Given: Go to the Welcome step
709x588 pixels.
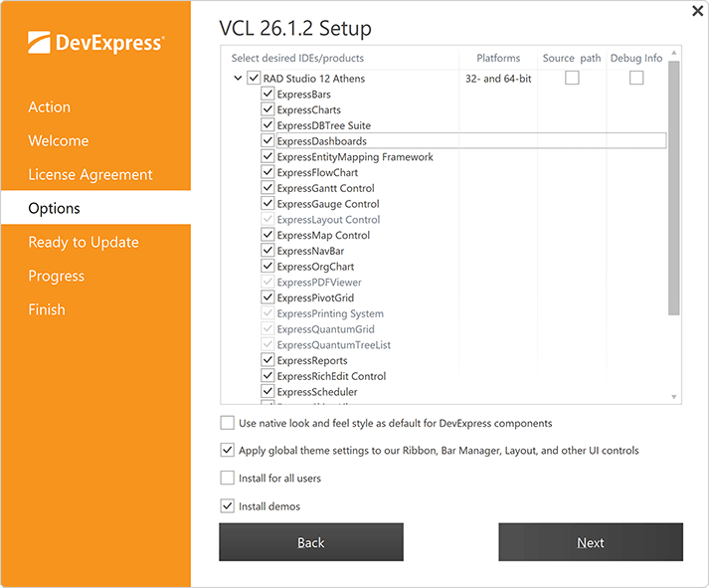Looking at the screenshot, I should (x=59, y=140).
